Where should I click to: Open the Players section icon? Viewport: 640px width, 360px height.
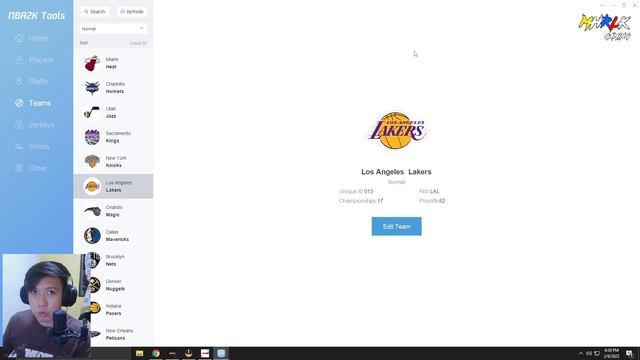(x=19, y=60)
